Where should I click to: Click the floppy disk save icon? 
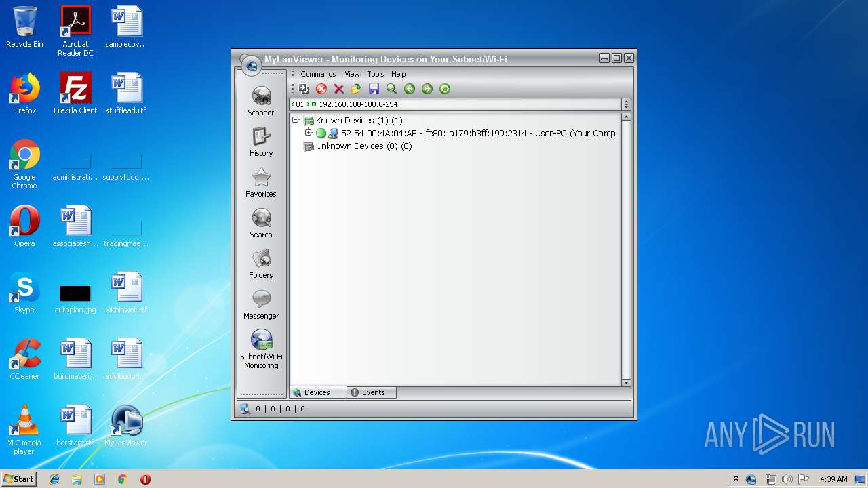coord(374,89)
